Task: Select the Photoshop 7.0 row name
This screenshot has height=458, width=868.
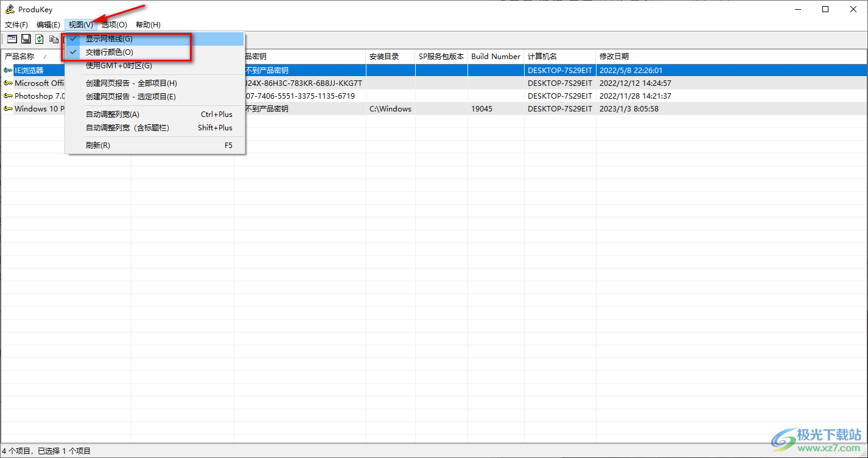Action: coord(40,96)
